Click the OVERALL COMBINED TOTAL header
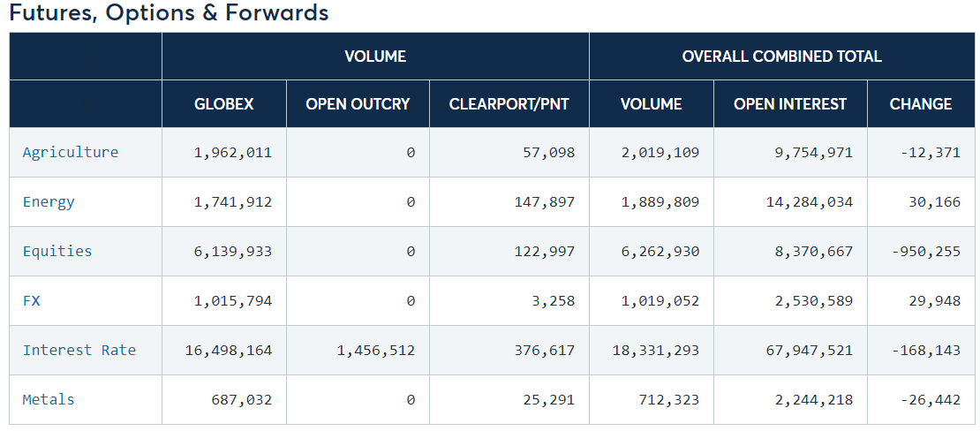The height and width of the screenshot is (431, 980). 782,57
